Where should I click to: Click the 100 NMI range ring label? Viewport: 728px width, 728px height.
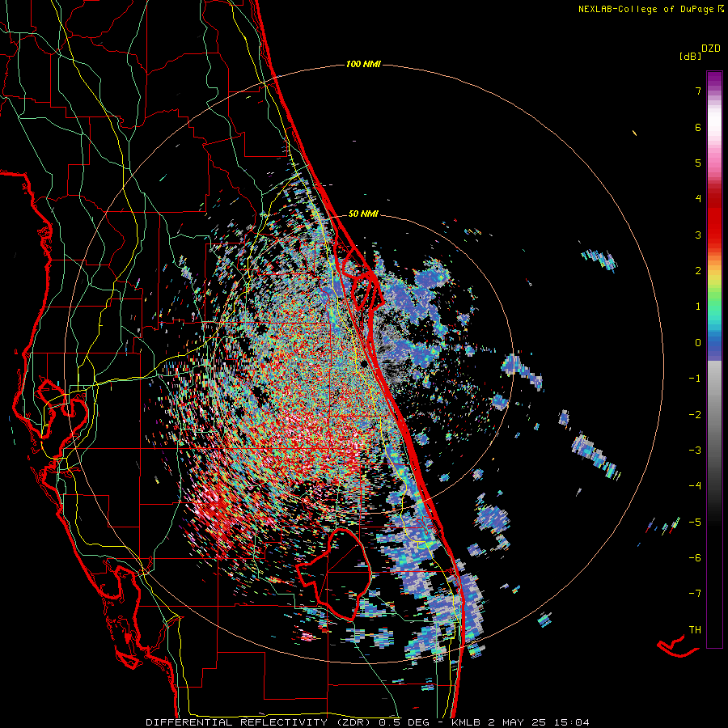(363, 64)
